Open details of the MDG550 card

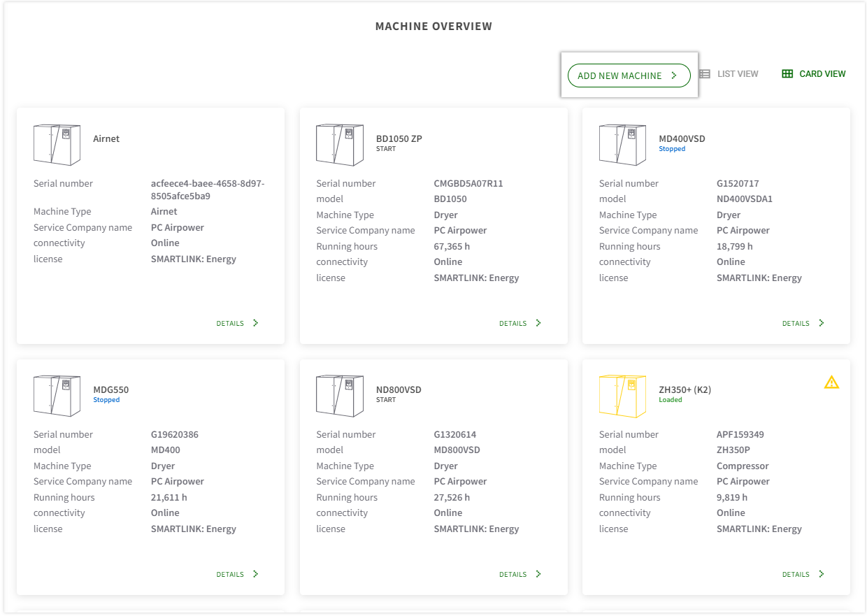[x=238, y=574]
